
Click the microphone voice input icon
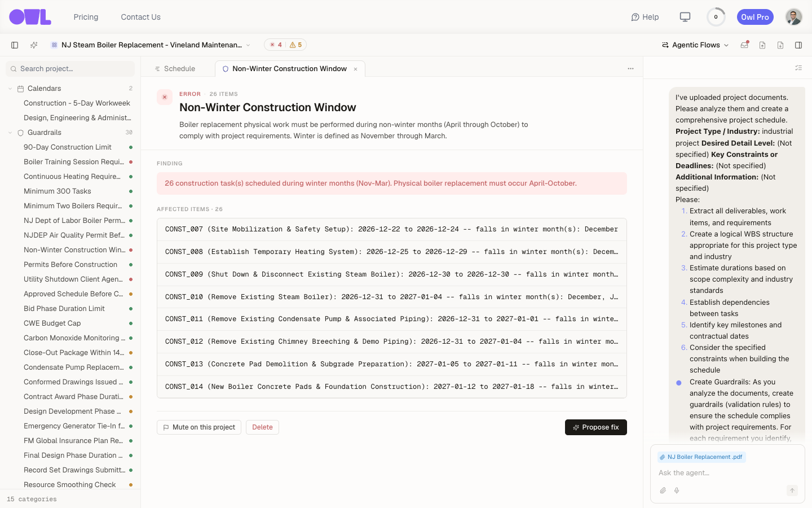tap(677, 491)
